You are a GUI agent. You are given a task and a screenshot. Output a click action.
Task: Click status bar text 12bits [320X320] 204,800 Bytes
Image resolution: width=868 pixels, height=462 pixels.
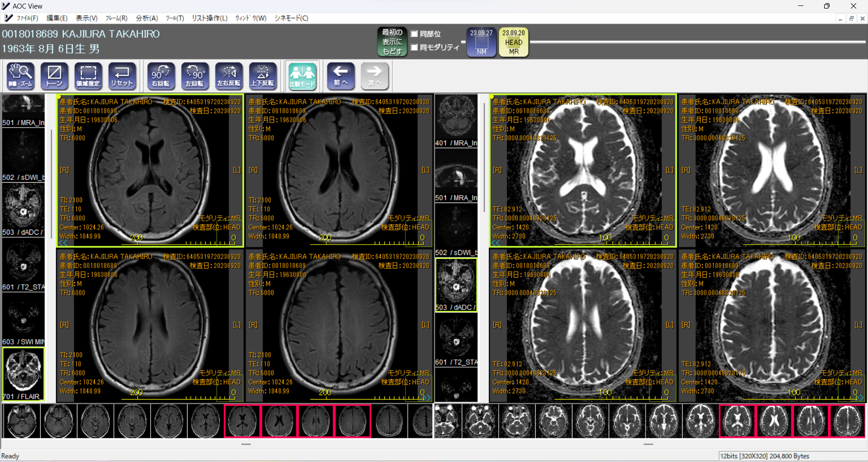pos(764,456)
